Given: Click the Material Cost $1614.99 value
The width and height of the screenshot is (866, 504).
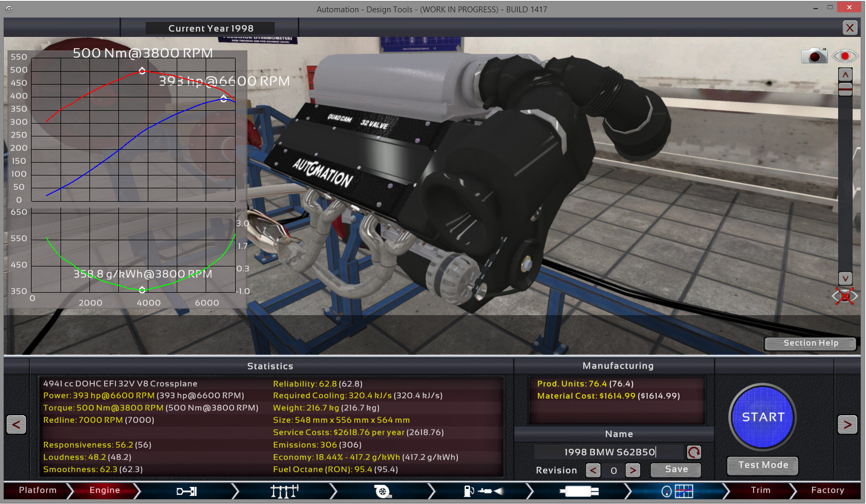Looking at the screenshot, I should (x=608, y=396).
